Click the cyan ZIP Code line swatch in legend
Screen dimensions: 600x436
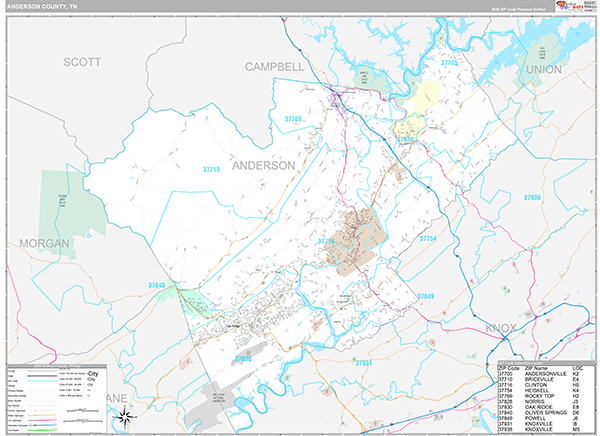click(x=42, y=381)
